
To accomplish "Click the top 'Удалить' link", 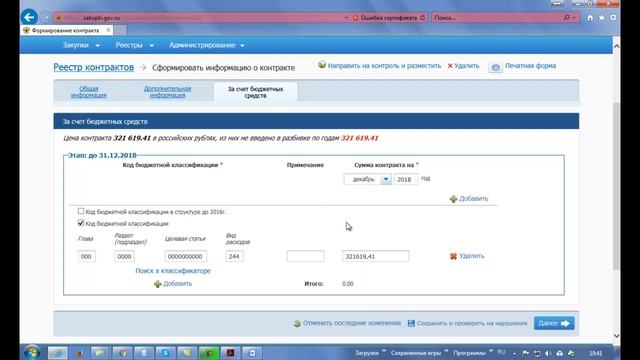I will [x=467, y=66].
